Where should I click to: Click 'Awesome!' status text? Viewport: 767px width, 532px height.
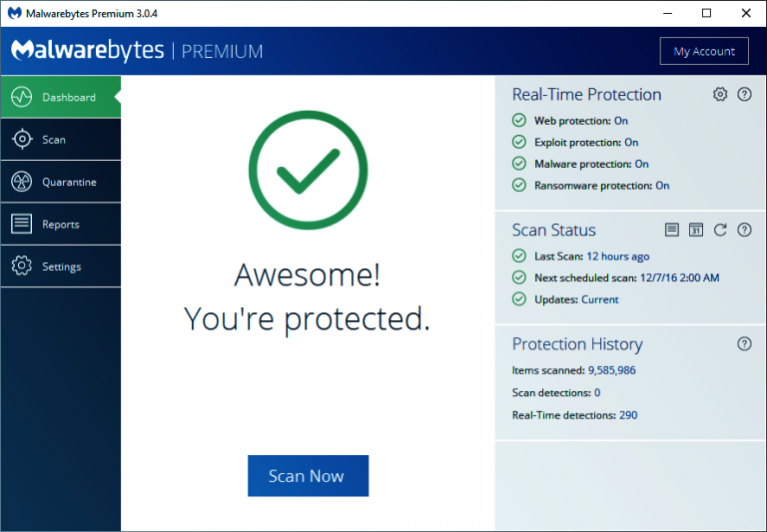[308, 274]
